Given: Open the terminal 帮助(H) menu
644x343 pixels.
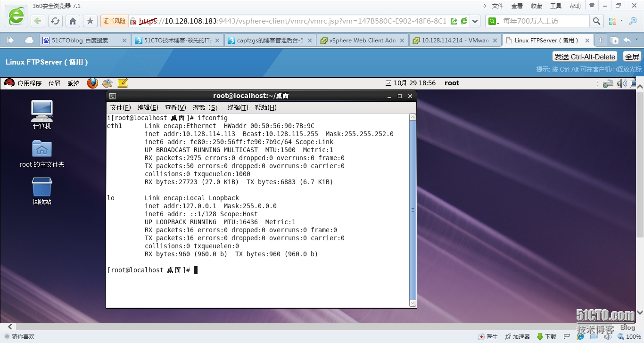Looking at the screenshot, I should point(265,107).
